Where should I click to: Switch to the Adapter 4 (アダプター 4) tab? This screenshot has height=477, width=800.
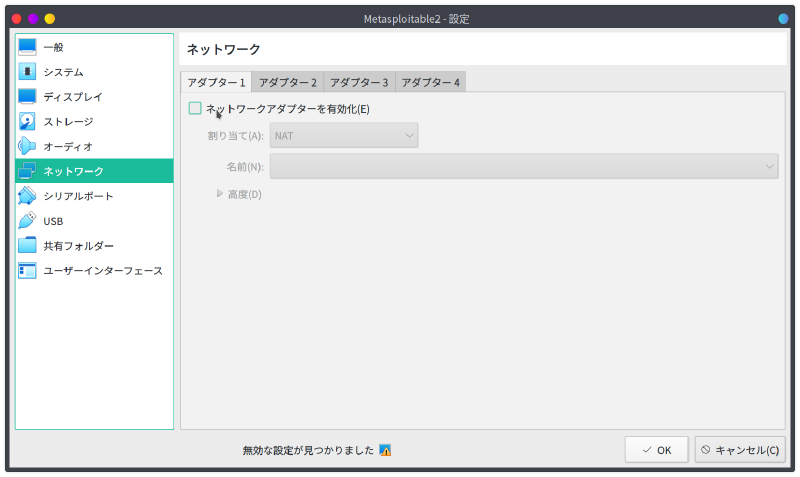[430, 82]
